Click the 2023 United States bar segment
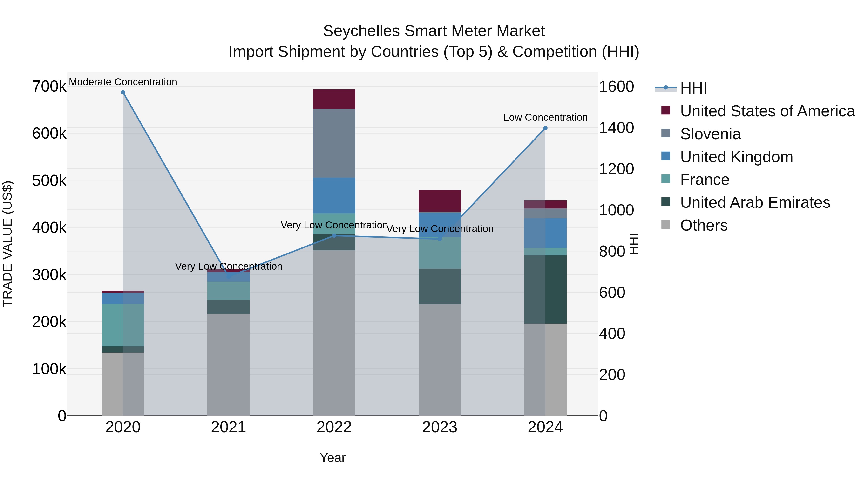This screenshot has height=488, width=868. pos(440,201)
